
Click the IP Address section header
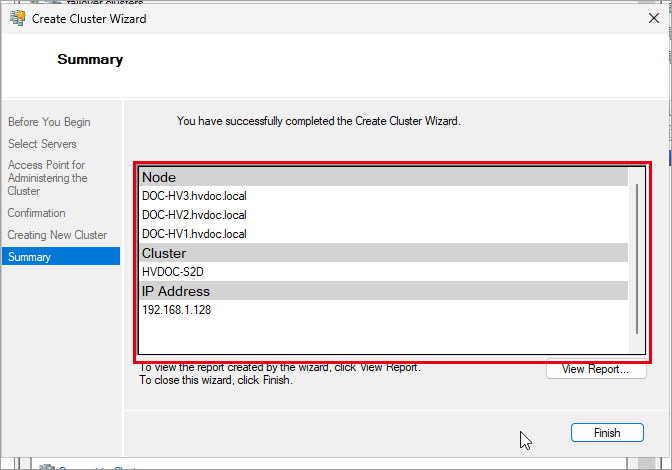384,291
